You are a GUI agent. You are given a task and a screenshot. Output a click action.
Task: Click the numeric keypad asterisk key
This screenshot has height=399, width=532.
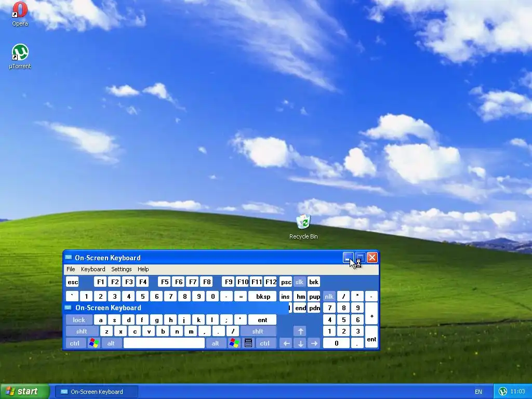(357, 297)
